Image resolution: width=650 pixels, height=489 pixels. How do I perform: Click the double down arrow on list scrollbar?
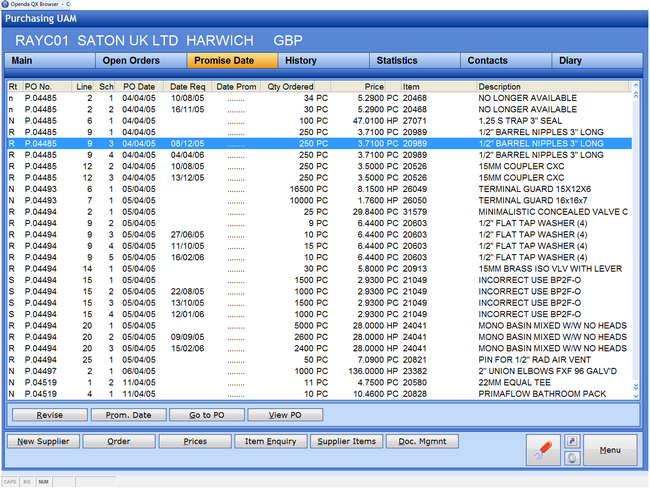pyautogui.click(x=635, y=387)
